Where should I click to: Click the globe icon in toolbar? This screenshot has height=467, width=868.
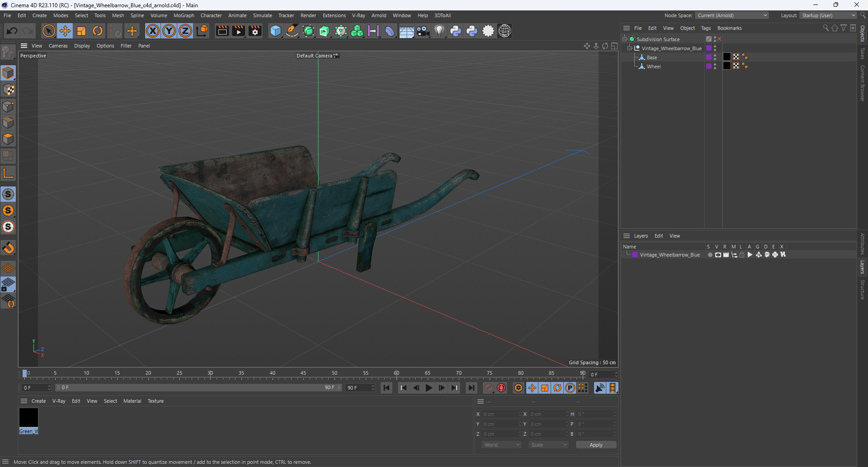click(505, 31)
